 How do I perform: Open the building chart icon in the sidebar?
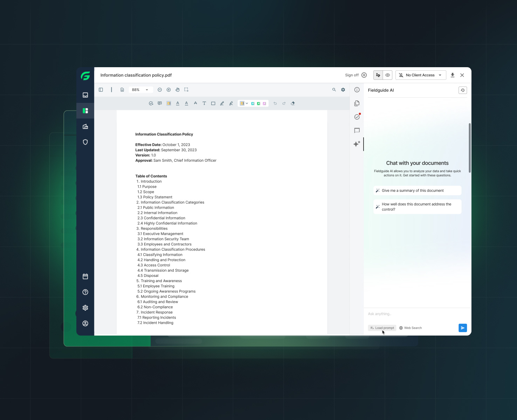point(85,126)
